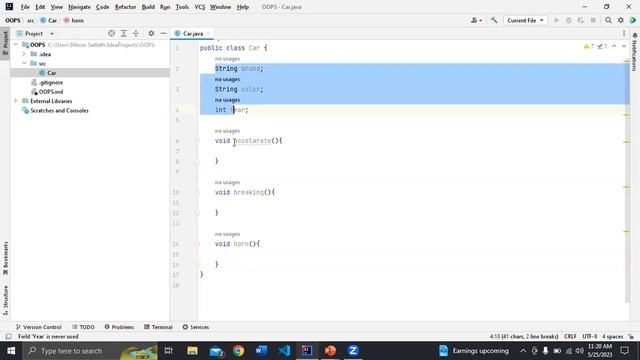The image size is (640, 360).
Task: Open the File menu
Action: pyautogui.click(x=25, y=7)
